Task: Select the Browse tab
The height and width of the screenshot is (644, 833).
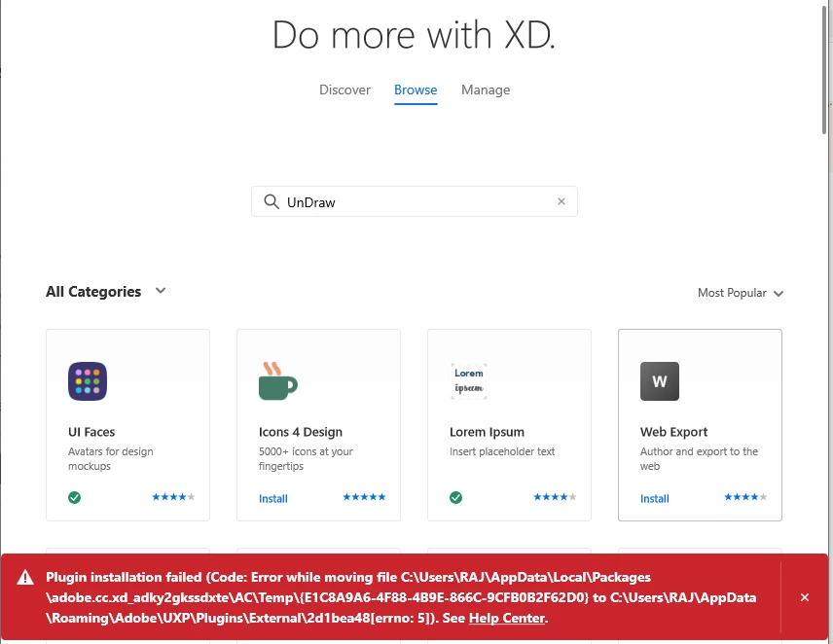Action: tap(416, 89)
